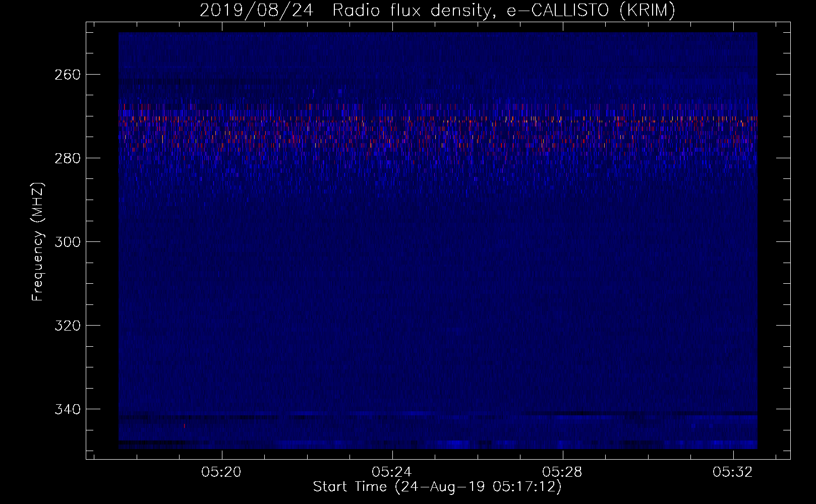Screen dimensions: 816x504
Task: Click the 05:20 time tick label
Action: pos(221,472)
